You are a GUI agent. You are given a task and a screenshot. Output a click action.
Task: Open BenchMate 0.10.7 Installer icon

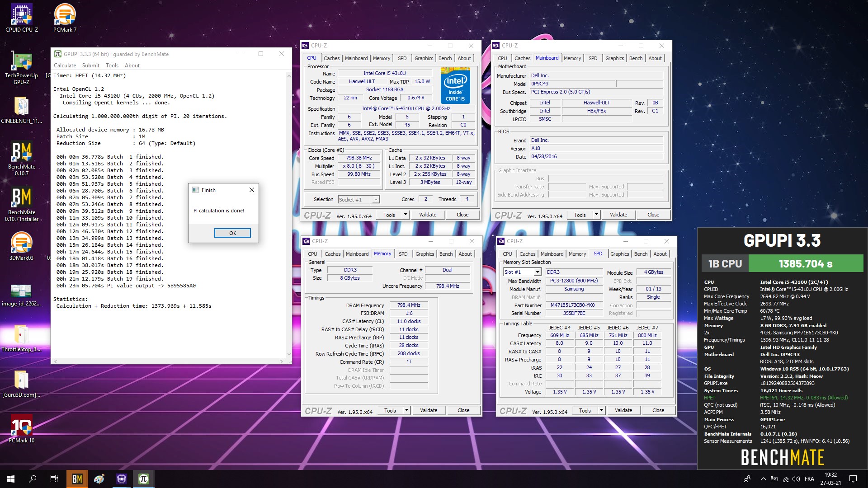pos(21,205)
